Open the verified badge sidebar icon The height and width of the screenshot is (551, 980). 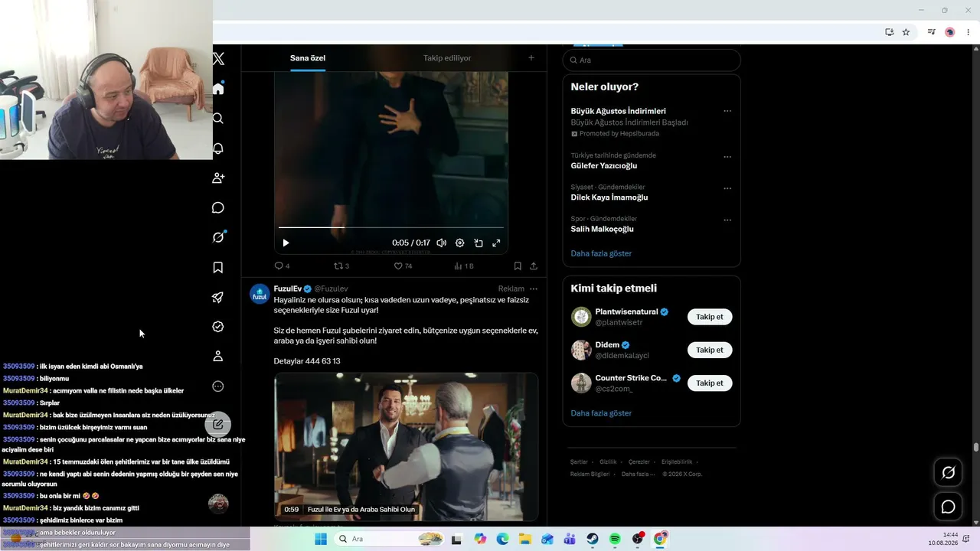click(218, 327)
